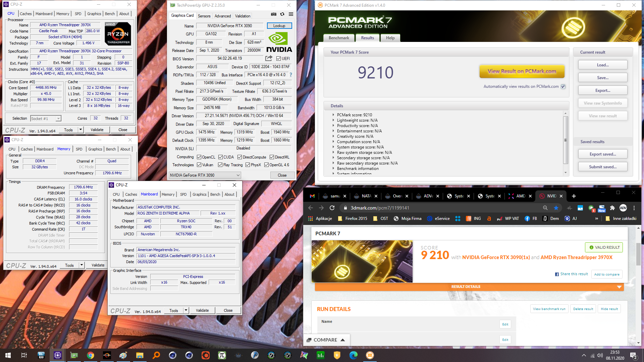This screenshot has height=362, width=644.
Task: Open Tools dropdown arrow in CPU-Z Mainboard window
Action: point(186,310)
